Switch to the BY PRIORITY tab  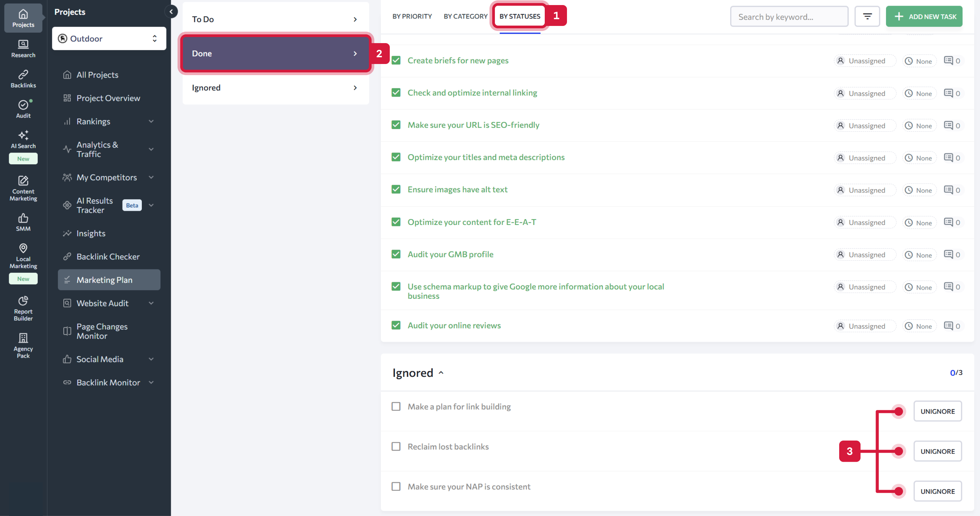point(412,16)
